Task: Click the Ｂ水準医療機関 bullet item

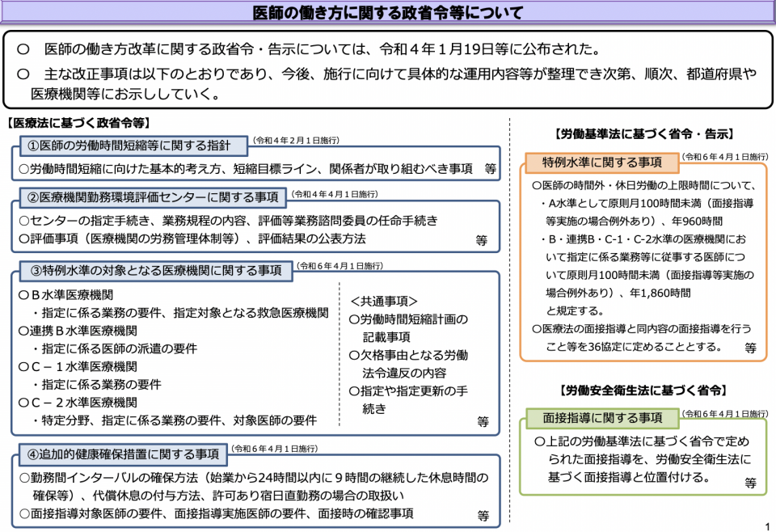Action: [65, 295]
